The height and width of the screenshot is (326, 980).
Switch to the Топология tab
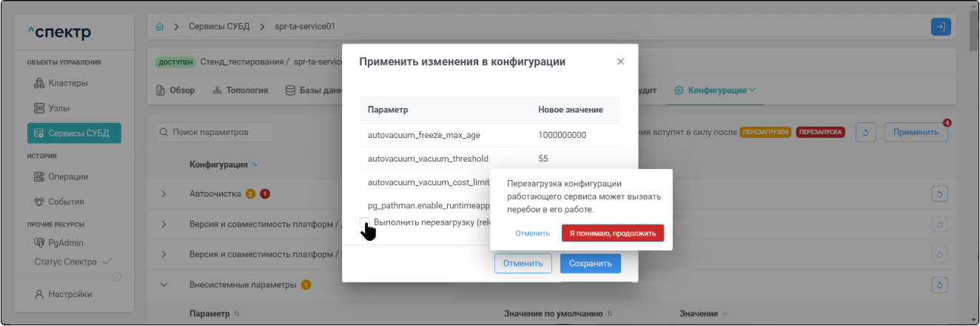click(x=241, y=90)
